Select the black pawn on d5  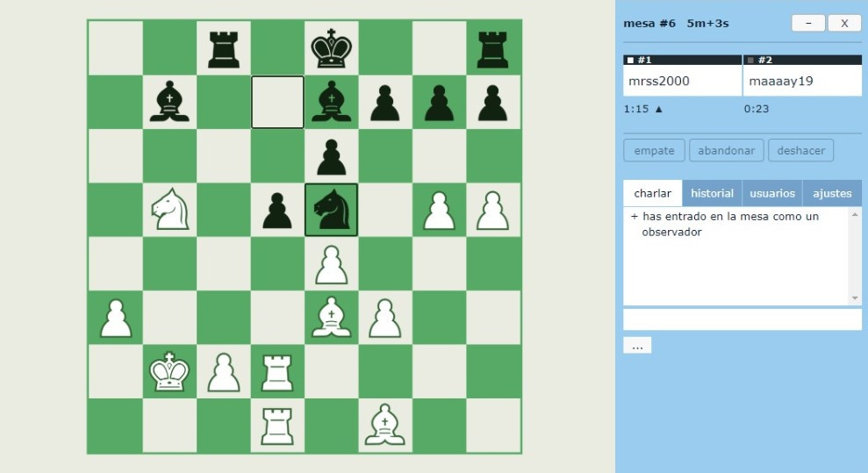point(277,211)
